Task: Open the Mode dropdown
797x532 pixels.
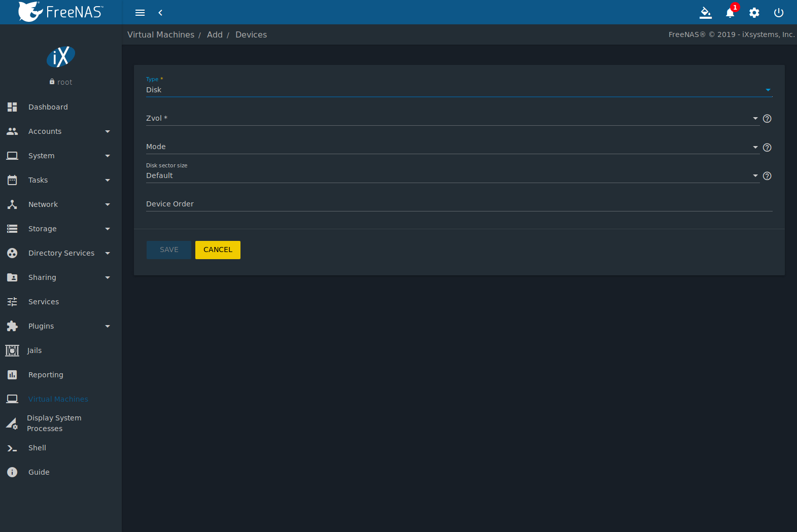Action: click(453, 147)
